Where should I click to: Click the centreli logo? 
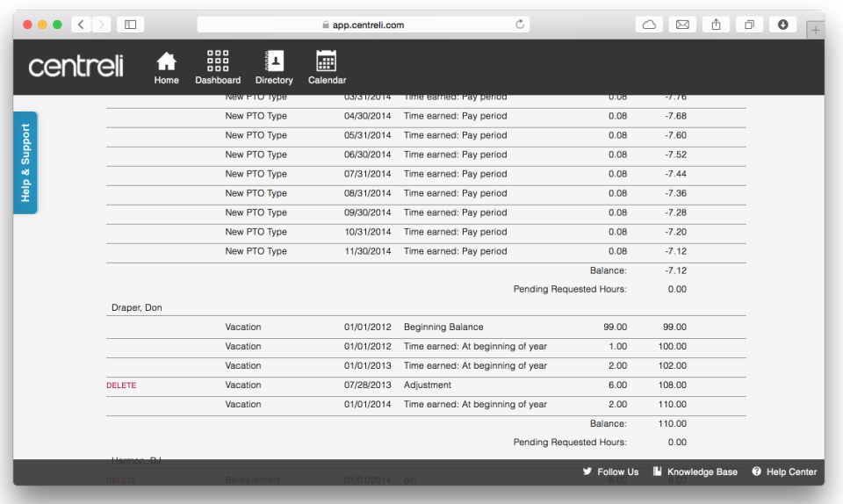[x=76, y=66]
